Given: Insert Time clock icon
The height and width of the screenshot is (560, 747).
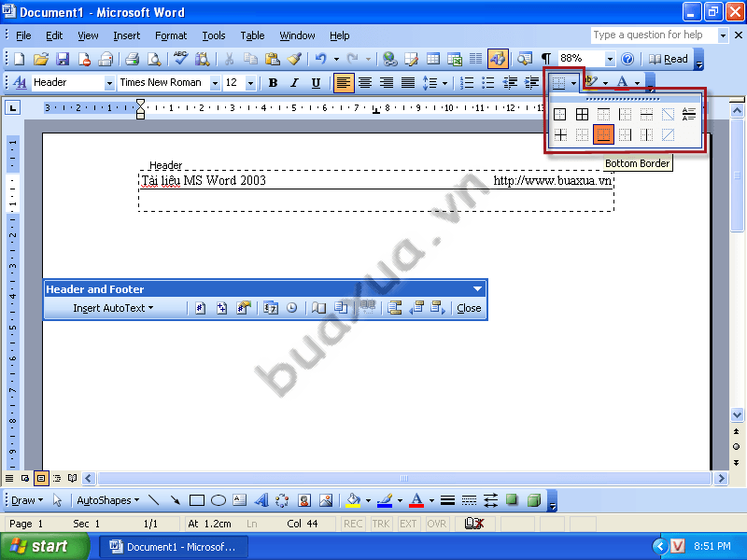Looking at the screenshot, I should pyautogui.click(x=292, y=308).
